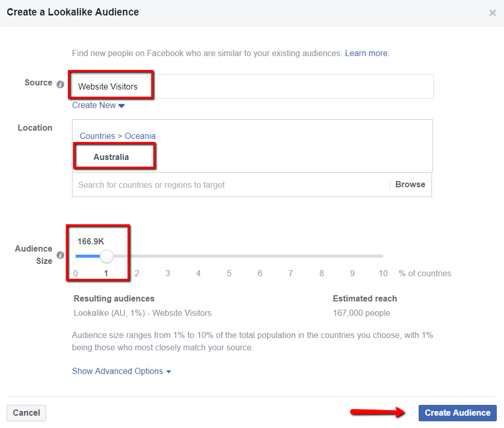Screen dimensions: 504x428
Task: Select Australia in the location list
Action: coord(111,157)
